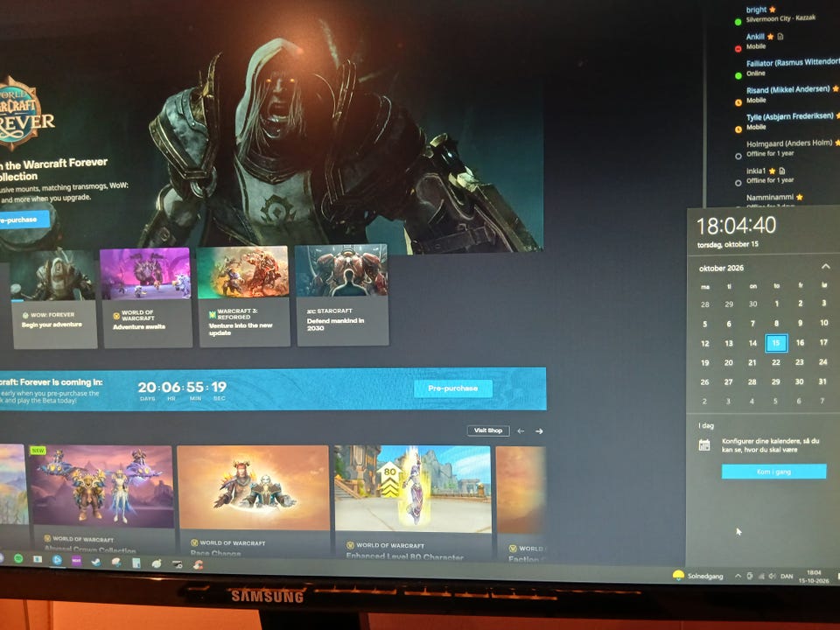Open the volume control in system tray

pos(772,576)
